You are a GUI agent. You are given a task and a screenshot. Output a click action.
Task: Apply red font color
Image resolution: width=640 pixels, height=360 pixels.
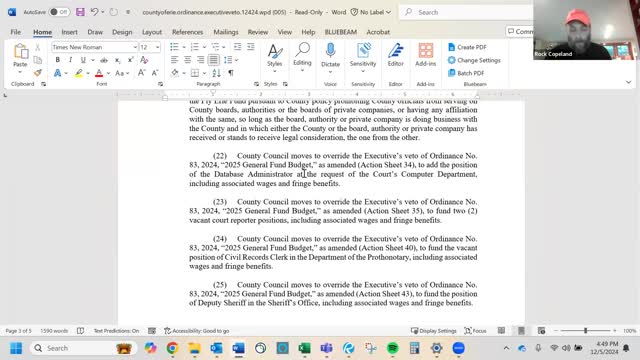99,73
